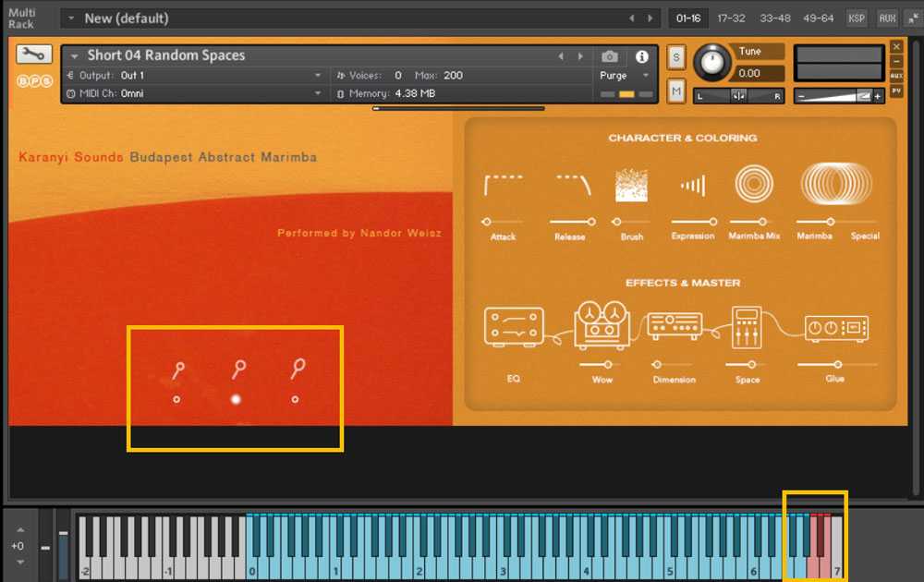The height and width of the screenshot is (582, 924).
Task: Click the Brush texture icon
Action: [x=631, y=186]
